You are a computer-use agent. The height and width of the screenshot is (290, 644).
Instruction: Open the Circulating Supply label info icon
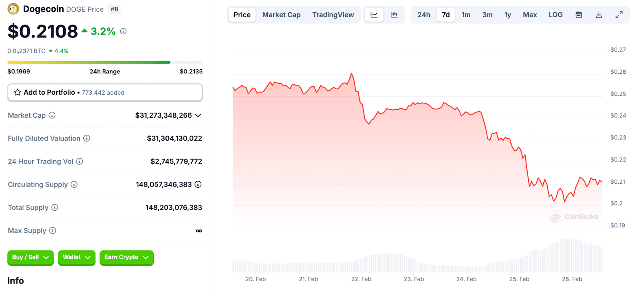pyautogui.click(x=74, y=184)
